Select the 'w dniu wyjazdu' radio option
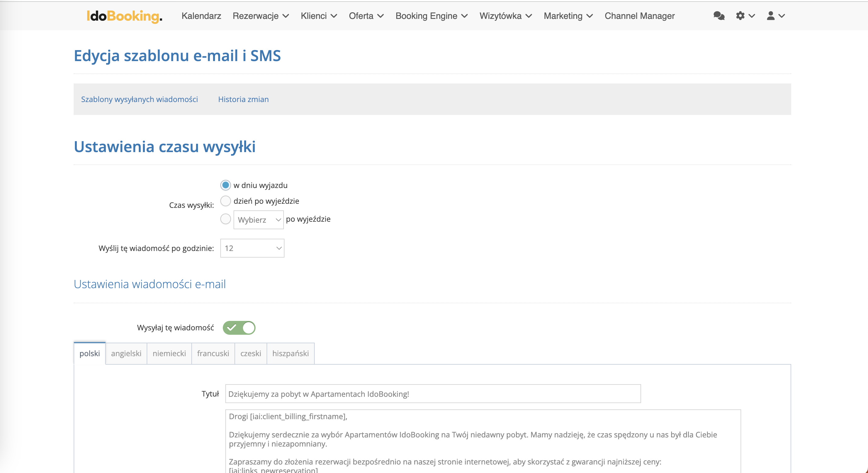Screen dimensions: 868x473 (x=225, y=185)
